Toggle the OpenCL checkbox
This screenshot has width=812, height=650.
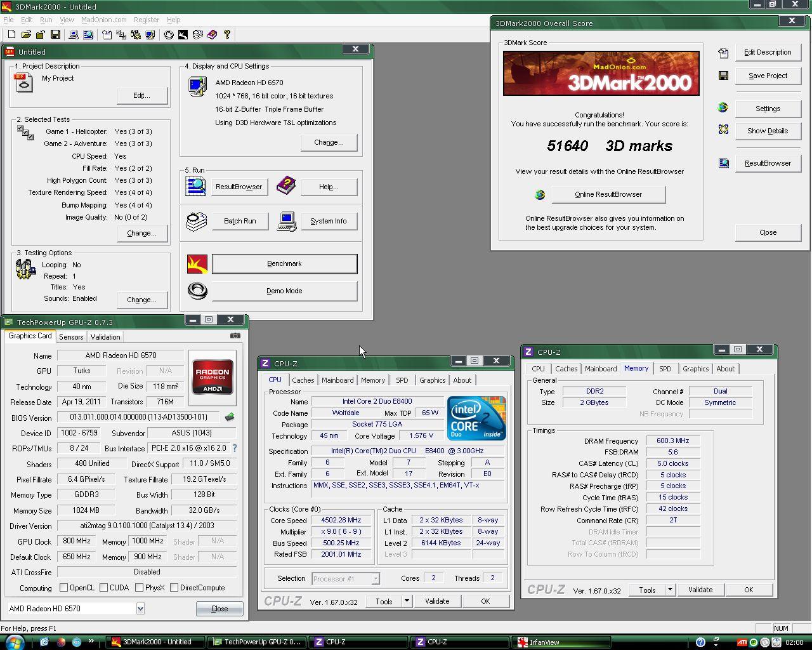(63, 588)
